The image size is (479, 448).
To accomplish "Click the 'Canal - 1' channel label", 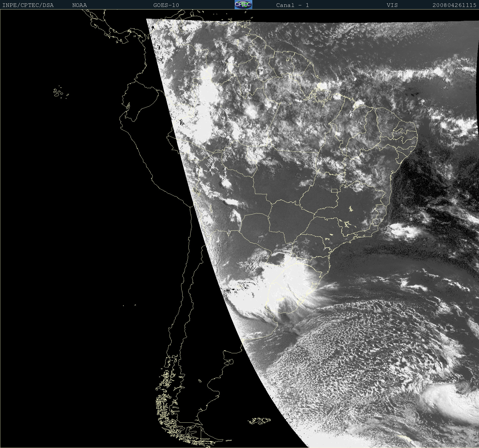I will pyautogui.click(x=293, y=5).
